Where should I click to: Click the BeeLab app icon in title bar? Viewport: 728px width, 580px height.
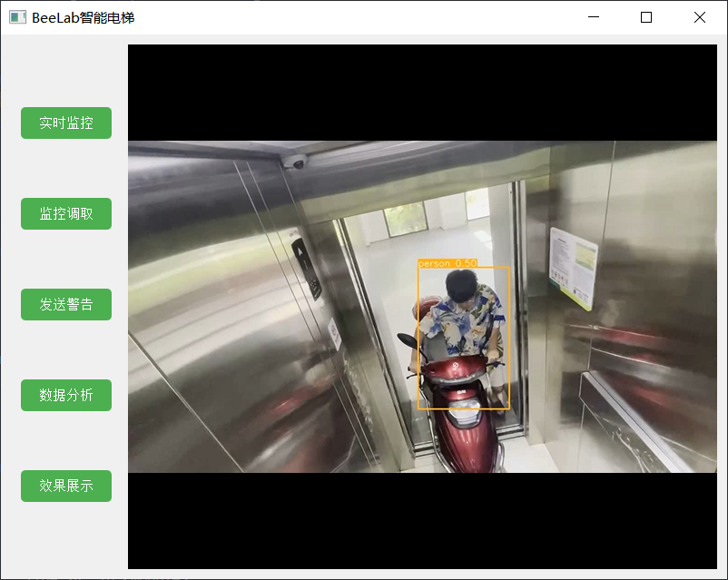pos(17,17)
